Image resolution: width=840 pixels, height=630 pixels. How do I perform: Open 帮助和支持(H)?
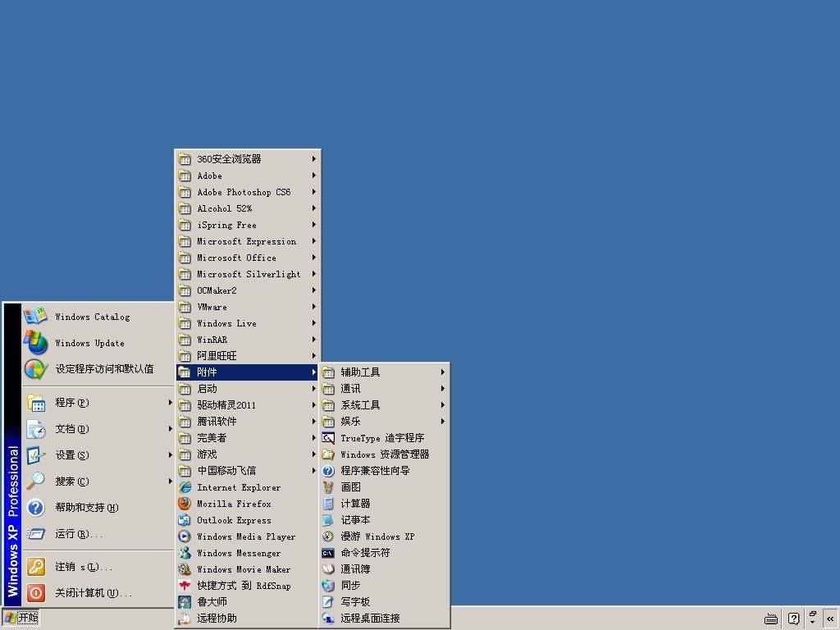click(x=98, y=507)
